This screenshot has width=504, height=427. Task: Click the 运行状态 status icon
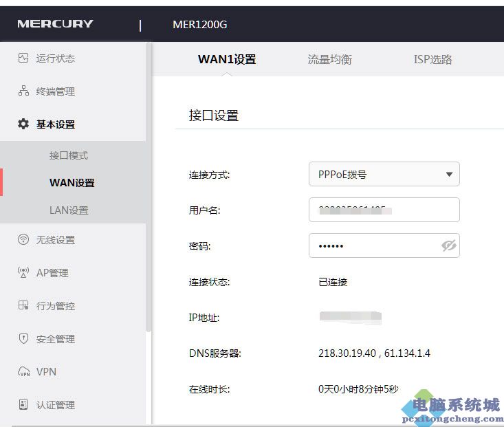click(x=23, y=58)
